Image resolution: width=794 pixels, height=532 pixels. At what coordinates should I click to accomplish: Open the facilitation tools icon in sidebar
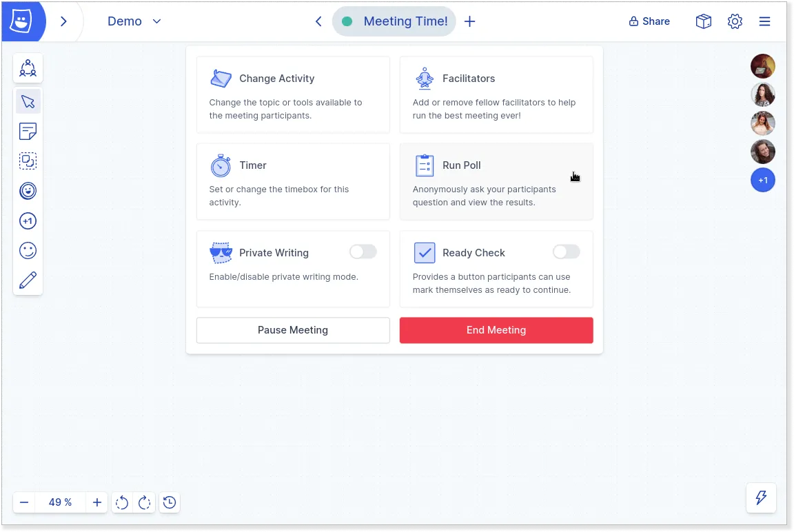pos(28,68)
